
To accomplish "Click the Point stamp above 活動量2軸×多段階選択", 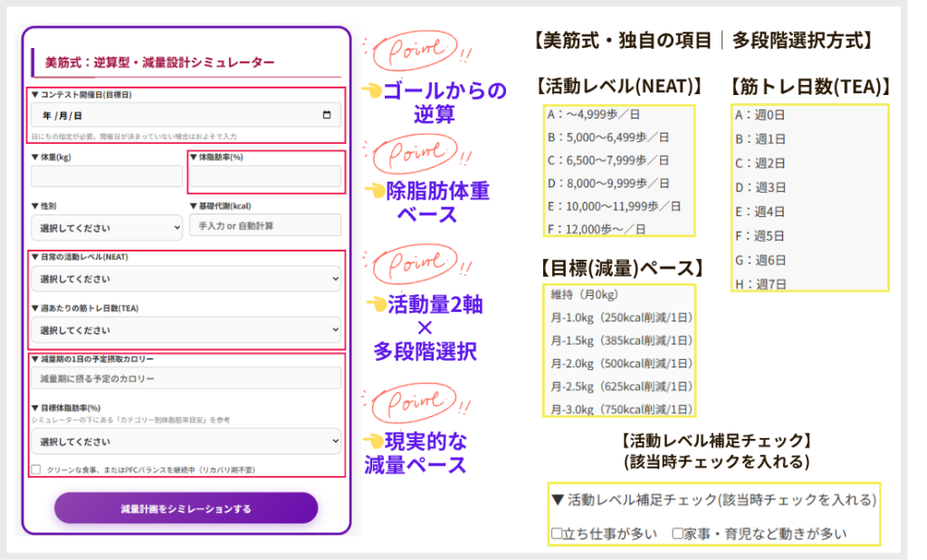I will 416,264.
